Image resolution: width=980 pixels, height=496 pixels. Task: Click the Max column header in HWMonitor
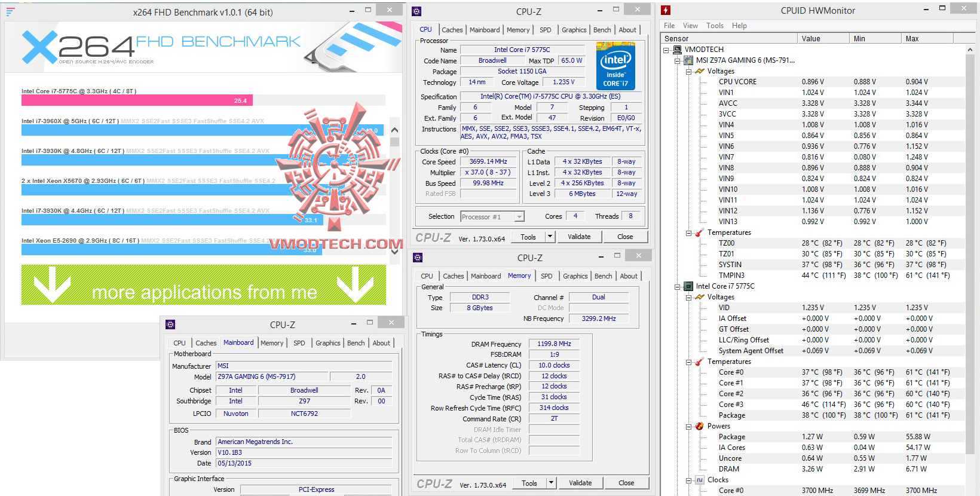[927, 38]
